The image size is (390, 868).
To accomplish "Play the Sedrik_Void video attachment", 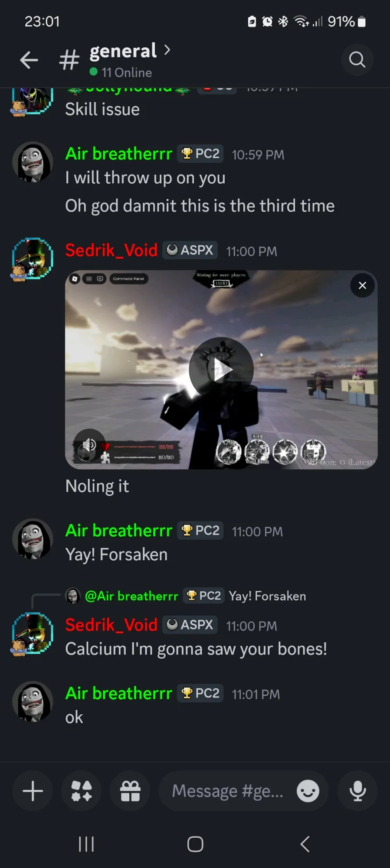I will pos(221,370).
